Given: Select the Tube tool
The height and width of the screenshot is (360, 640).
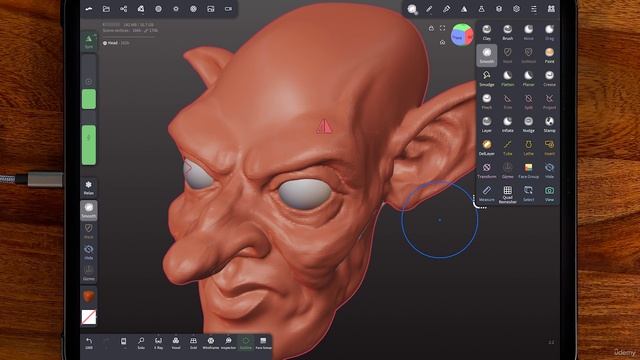Looking at the screenshot, I should (507, 147).
